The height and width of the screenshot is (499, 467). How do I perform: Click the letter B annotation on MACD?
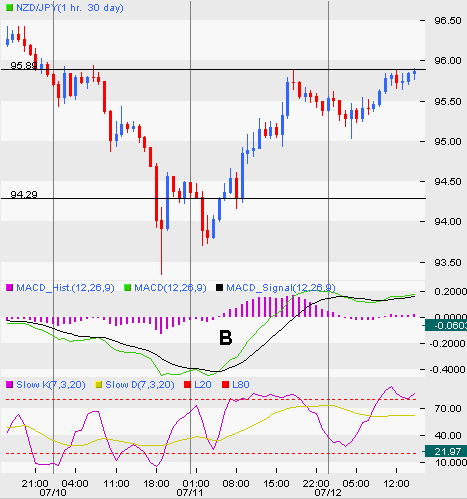[x=226, y=338]
